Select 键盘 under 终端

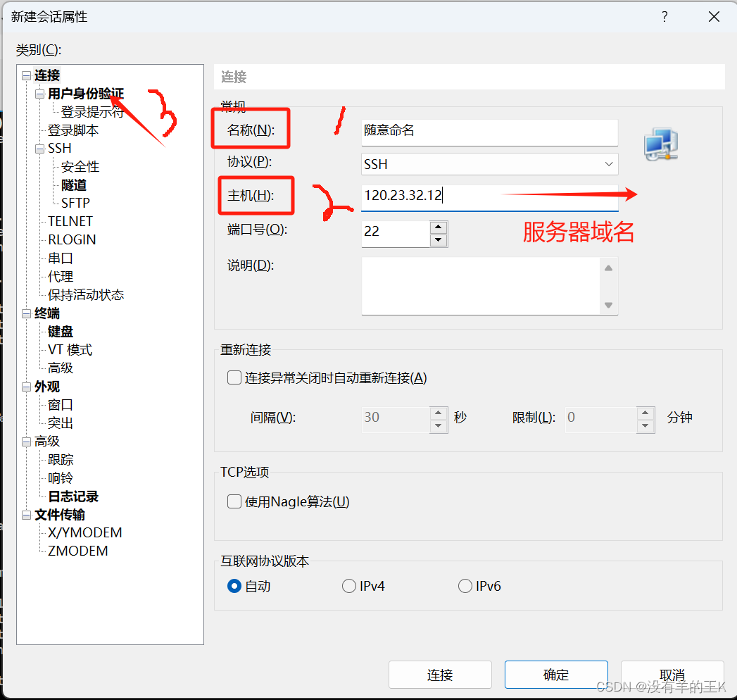(x=60, y=332)
